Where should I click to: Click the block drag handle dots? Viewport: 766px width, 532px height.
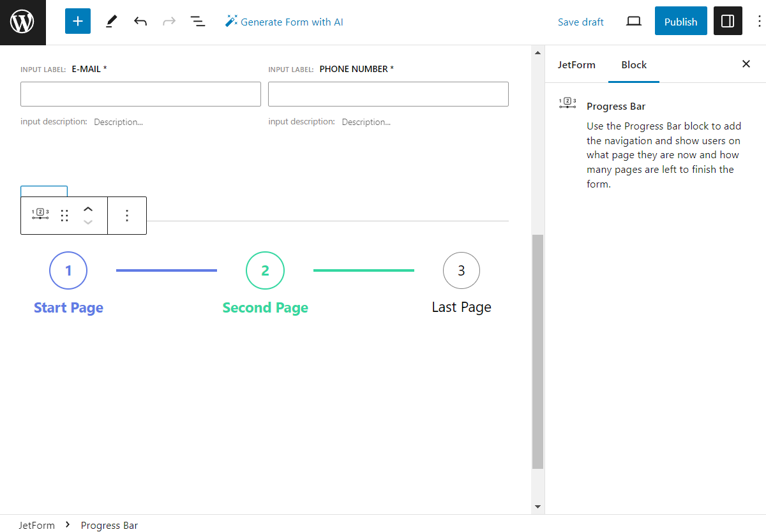tap(64, 216)
